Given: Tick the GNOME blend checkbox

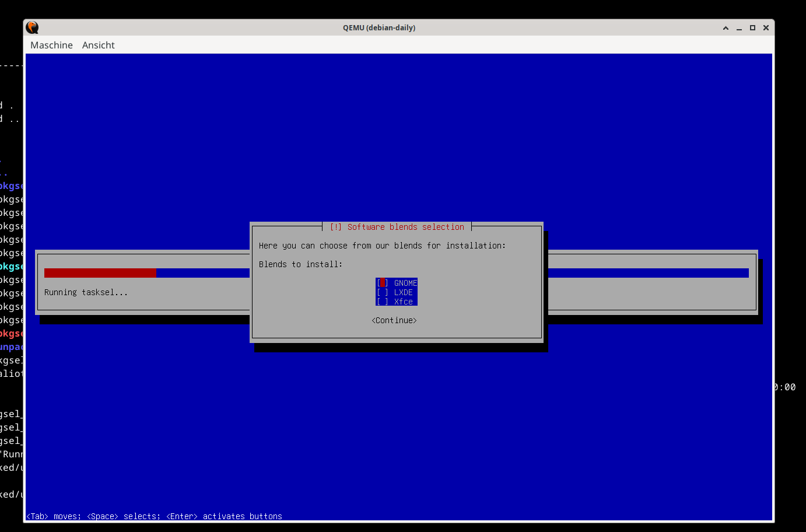Looking at the screenshot, I should pyautogui.click(x=383, y=283).
